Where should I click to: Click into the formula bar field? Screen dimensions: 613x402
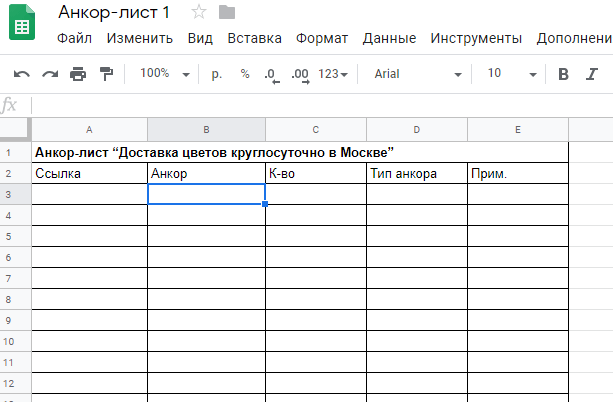(x=321, y=105)
